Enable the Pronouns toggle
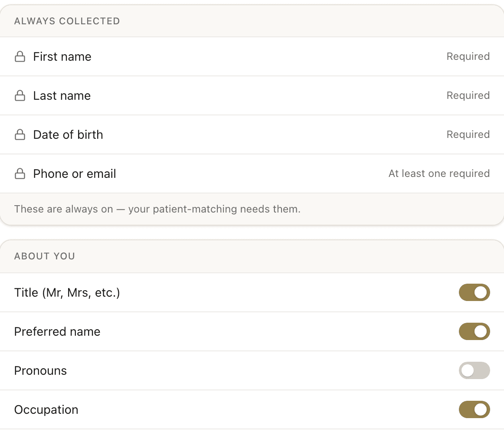Viewport: 504px width, 432px height. (x=474, y=370)
